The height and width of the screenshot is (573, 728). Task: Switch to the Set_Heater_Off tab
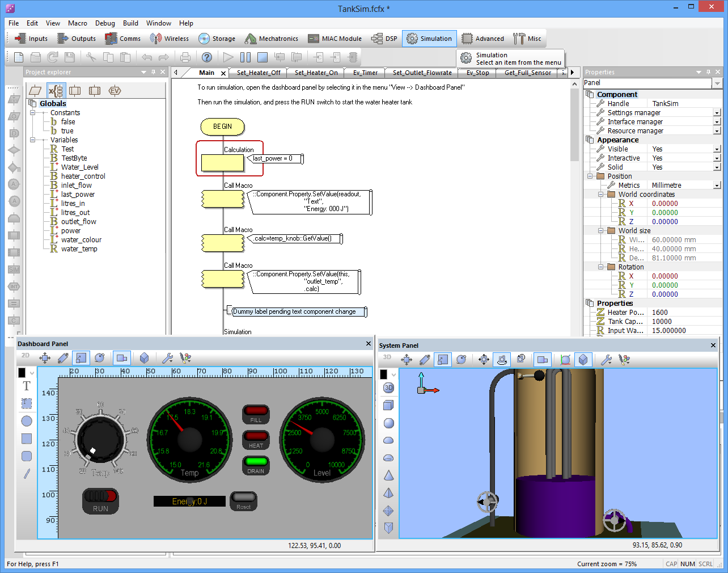[259, 73]
